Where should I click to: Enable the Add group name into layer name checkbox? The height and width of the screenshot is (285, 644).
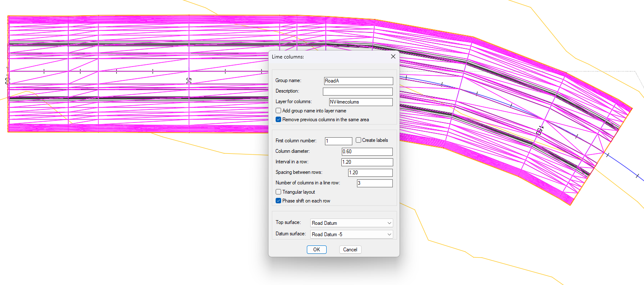coord(278,110)
